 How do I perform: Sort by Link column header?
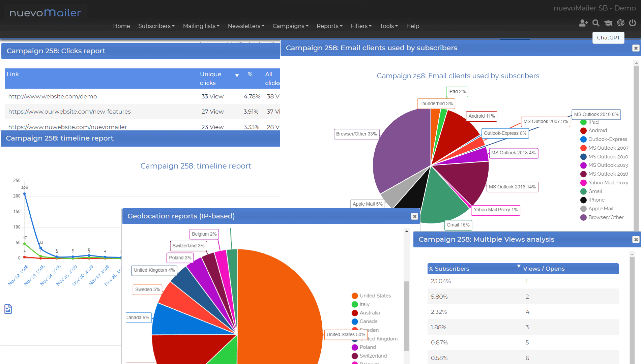tap(13, 74)
